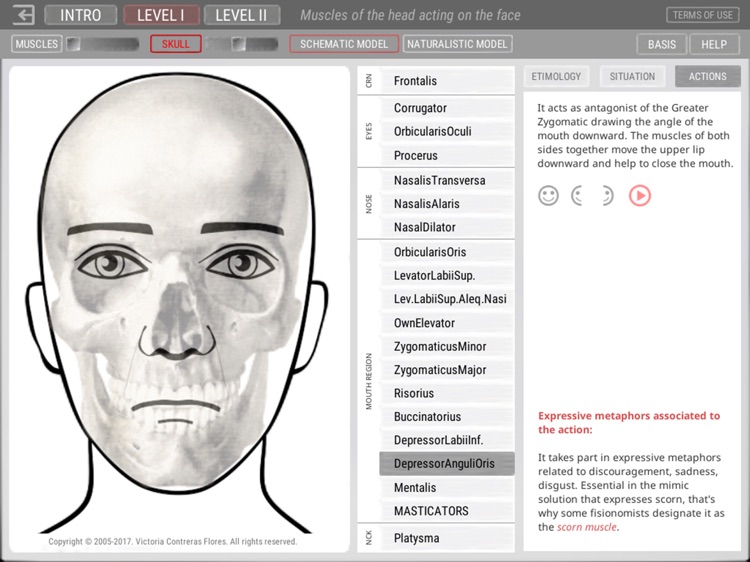
Task: Open the SITUATION tab
Action: (x=632, y=77)
